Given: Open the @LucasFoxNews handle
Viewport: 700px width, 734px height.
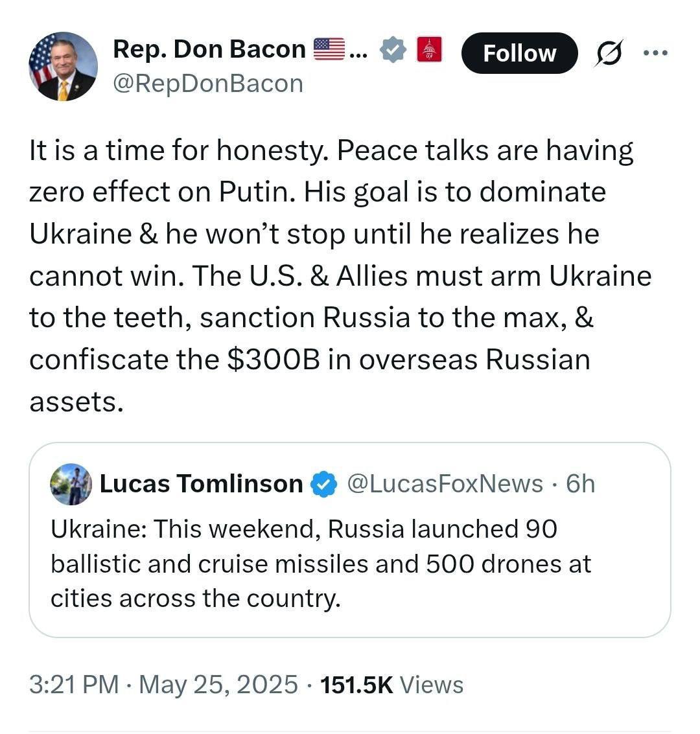Looking at the screenshot, I should point(445,484).
